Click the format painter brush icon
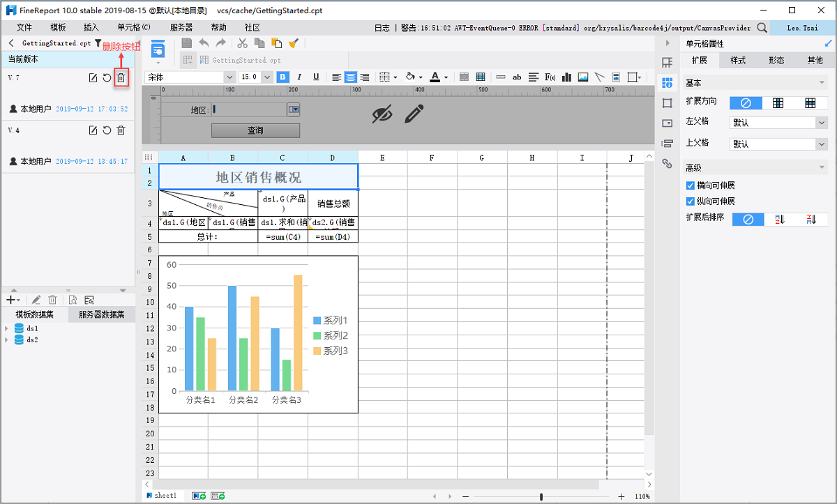 coord(294,43)
